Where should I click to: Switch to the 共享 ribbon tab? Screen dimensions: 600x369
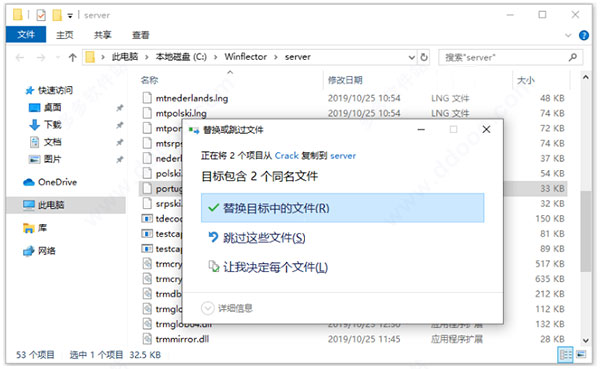[103, 35]
